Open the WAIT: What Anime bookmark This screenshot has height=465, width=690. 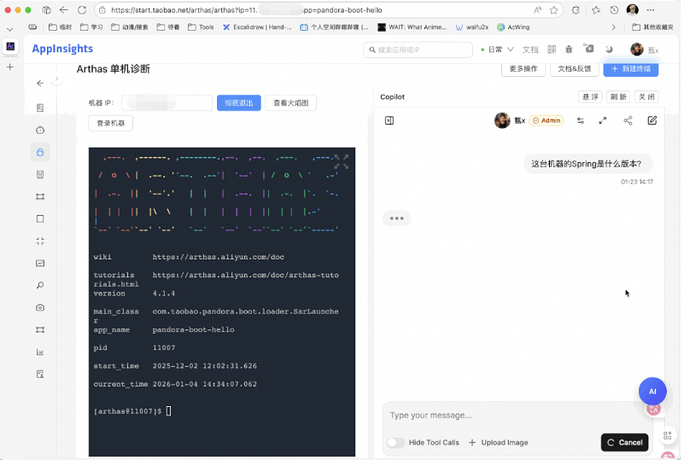412,27
